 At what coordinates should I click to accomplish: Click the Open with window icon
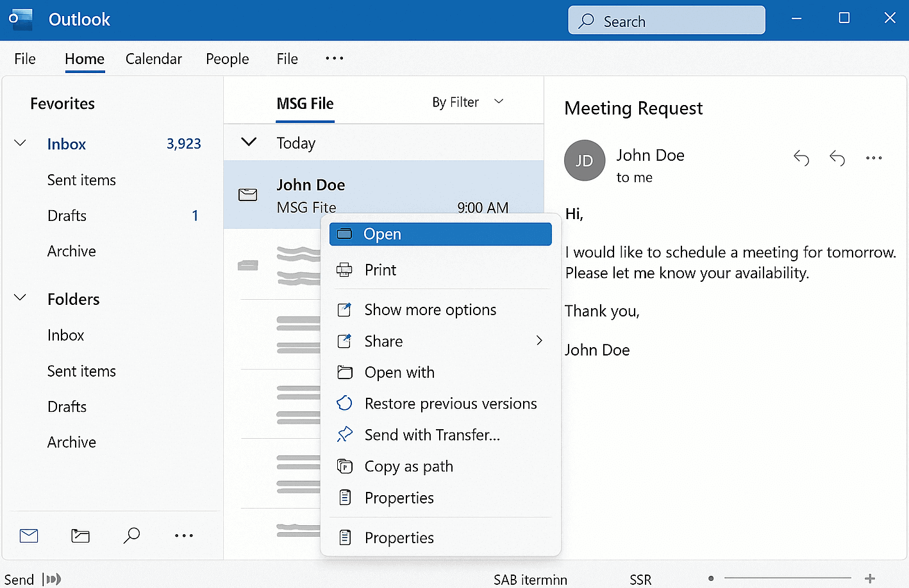click(345, 372)
